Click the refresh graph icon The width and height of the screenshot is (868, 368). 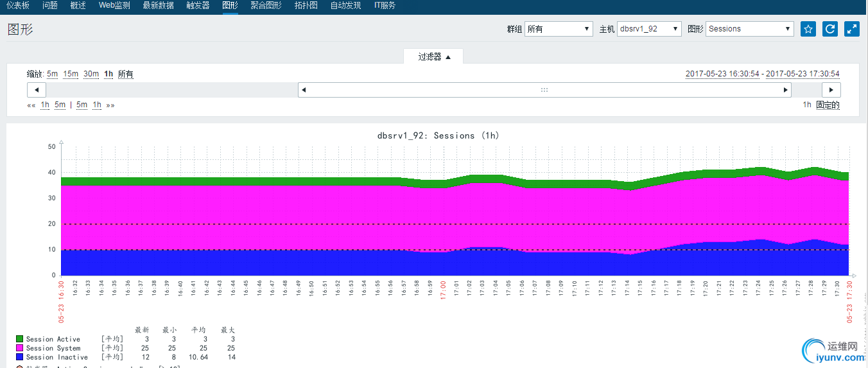point(830,29)
